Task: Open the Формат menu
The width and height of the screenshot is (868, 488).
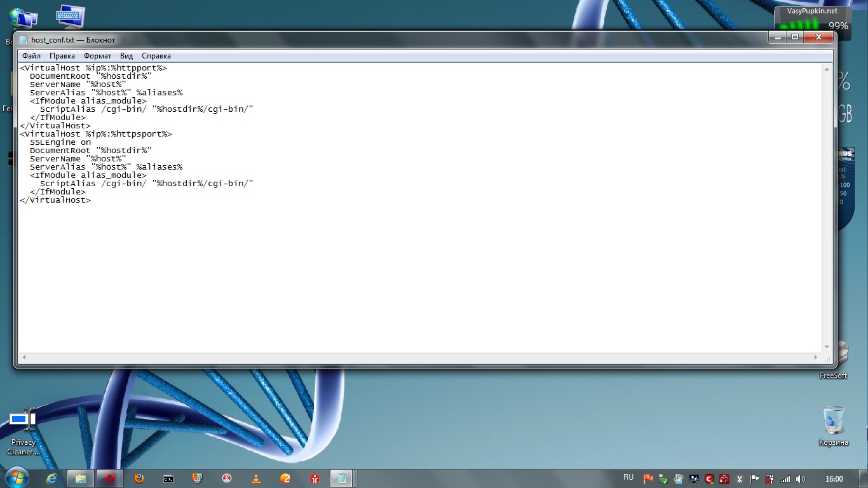Action: pyautogui.click(x=97, y=56)
